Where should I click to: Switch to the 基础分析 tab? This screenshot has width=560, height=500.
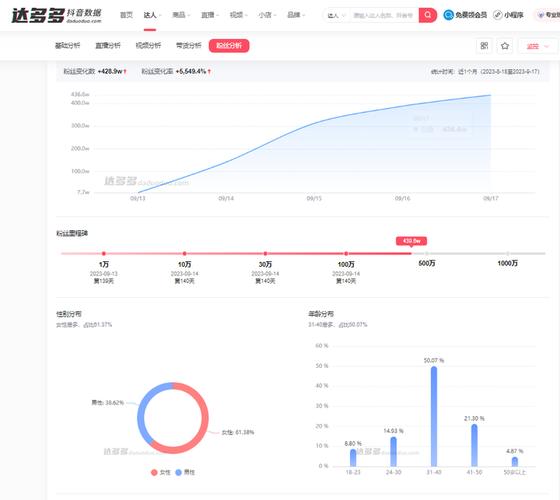tap(68, 45)
